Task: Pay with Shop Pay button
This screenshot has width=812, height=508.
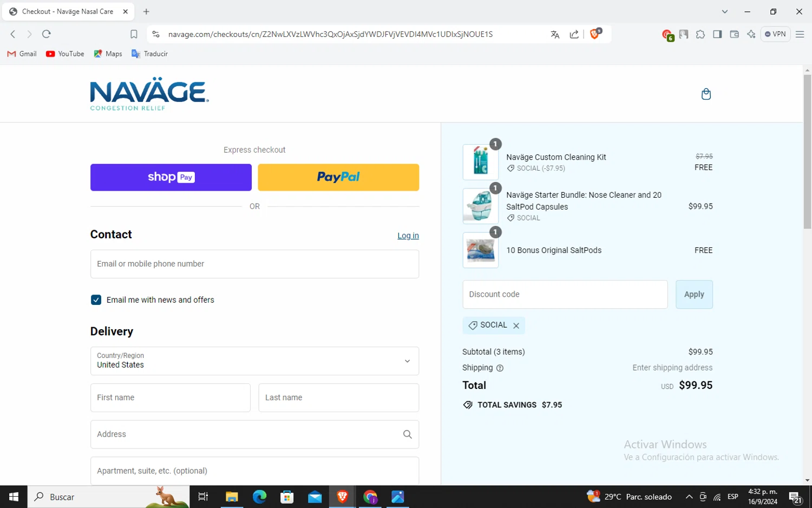Action: tap(171, 177)
